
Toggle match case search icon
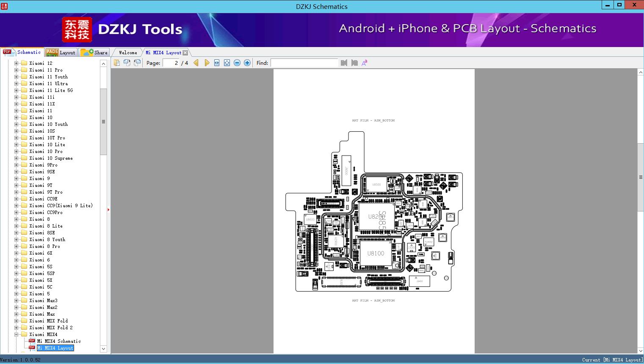(364, 63)
